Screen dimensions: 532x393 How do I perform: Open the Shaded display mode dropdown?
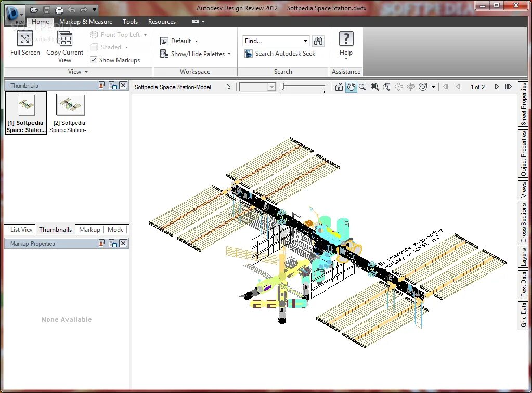(x=109, y=47)
